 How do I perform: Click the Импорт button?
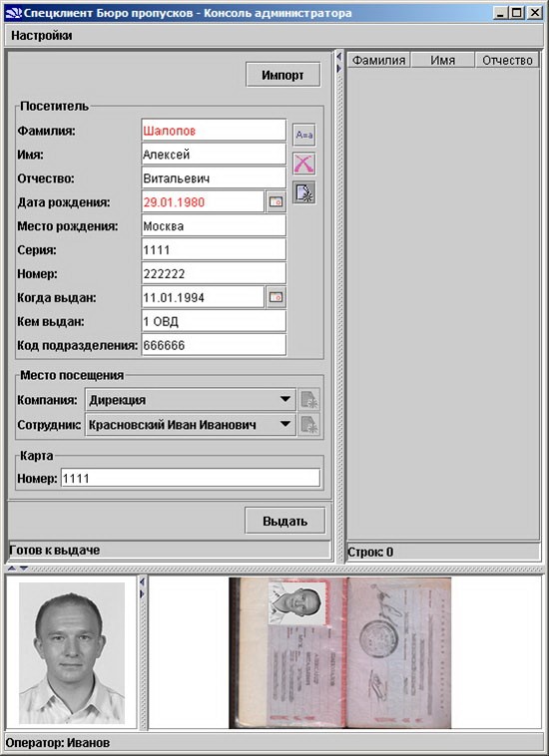[282, 75]
